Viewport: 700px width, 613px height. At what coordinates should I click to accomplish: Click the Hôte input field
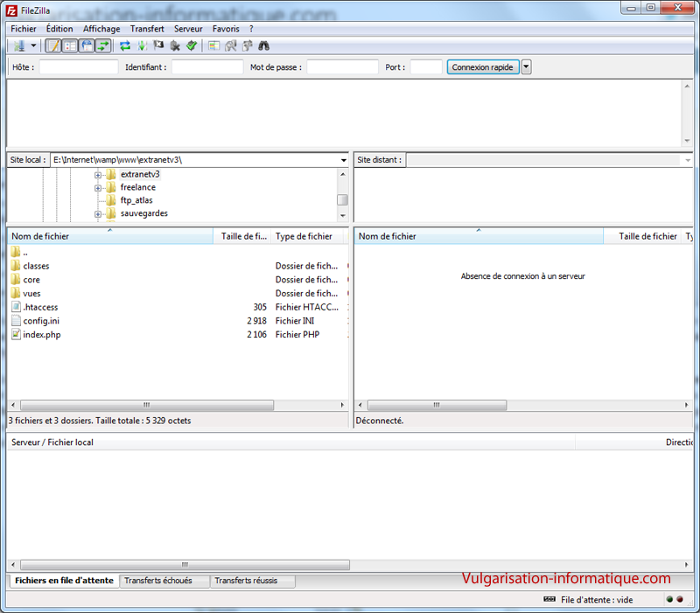(78, 67)
